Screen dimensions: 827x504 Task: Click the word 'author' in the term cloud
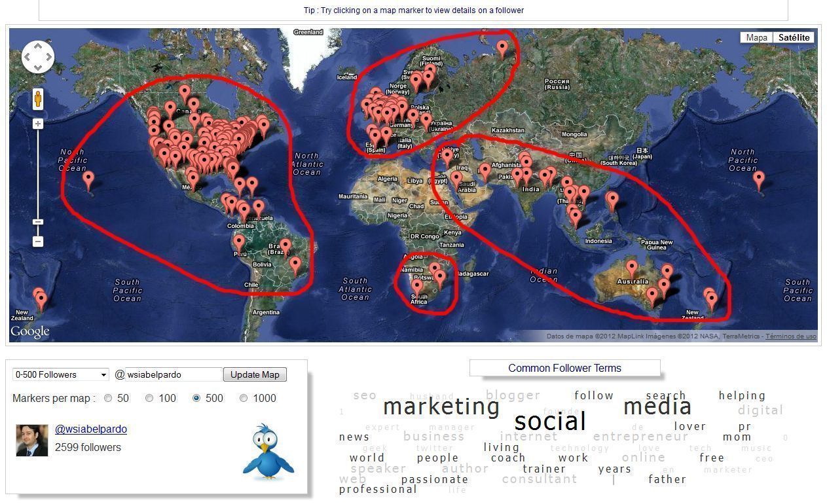tap(466, 469)
